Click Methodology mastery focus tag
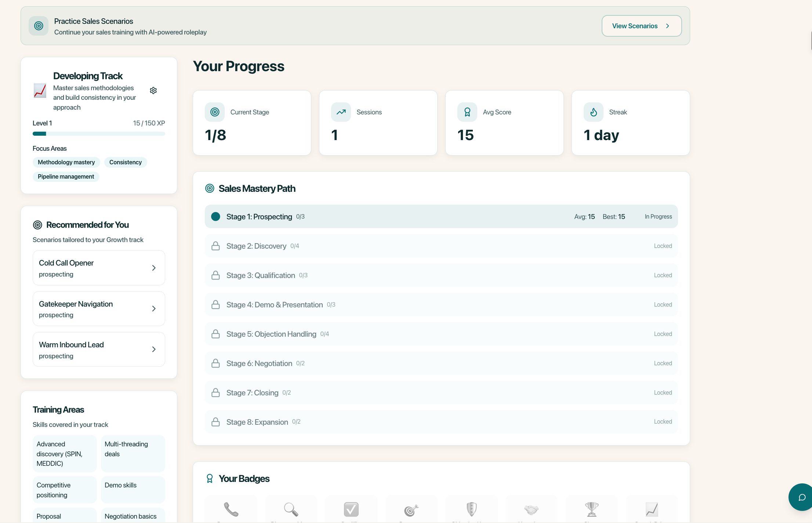The image size is (812, 523). [66, 162]
